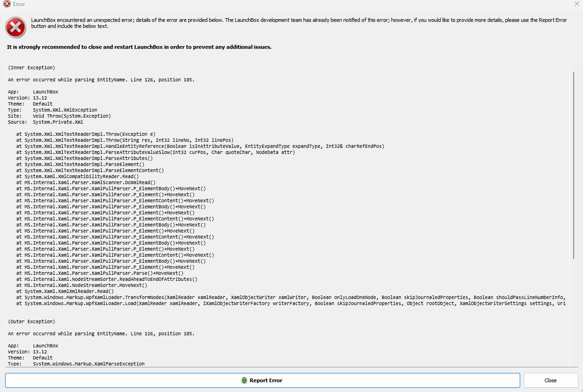Click the "XamlScanner.DoXmlRead()" stack line
Image resolution: width=583 pixels, height=392 pixels.
(x=86, y=183)
